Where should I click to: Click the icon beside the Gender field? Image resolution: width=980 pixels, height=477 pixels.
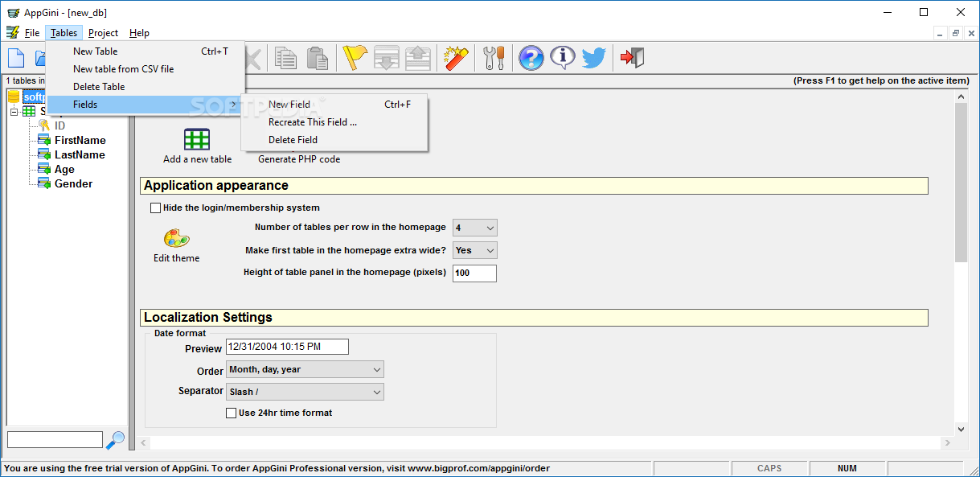tap(44, 183)
